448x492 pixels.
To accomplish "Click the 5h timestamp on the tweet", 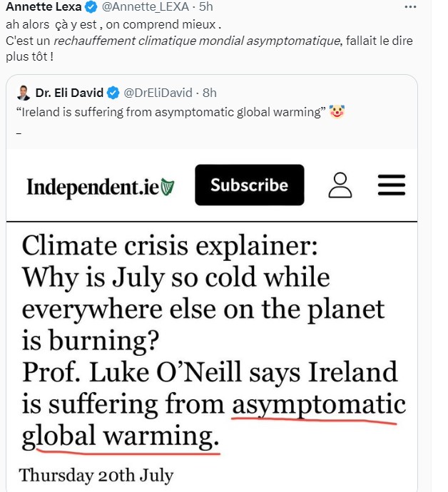I will pos(203,9).
